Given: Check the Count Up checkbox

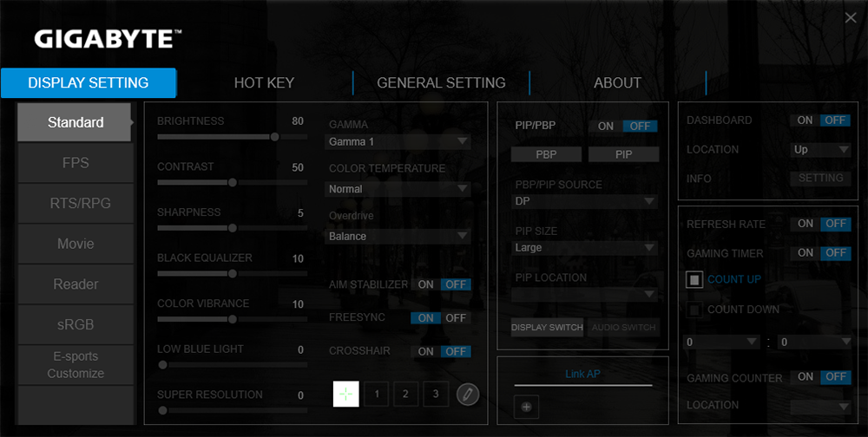Looking at the screenshot, I should click(x=694, y=280).
